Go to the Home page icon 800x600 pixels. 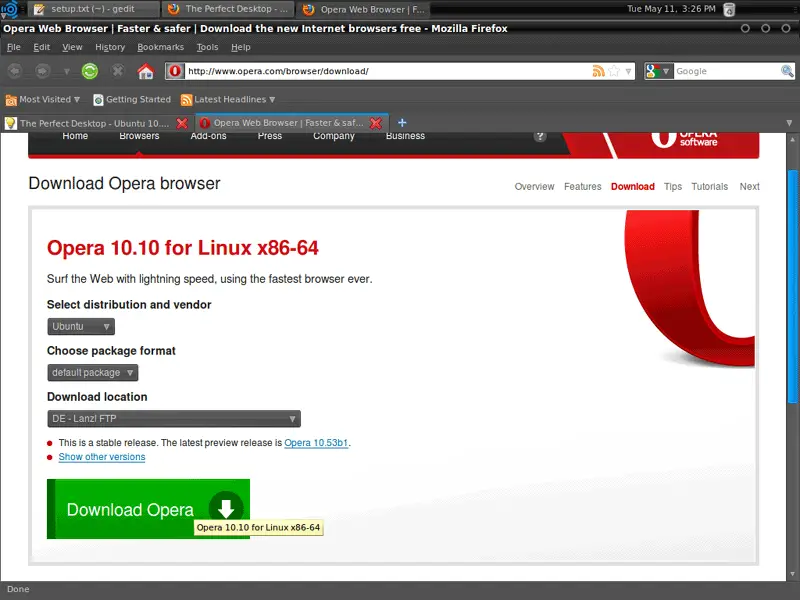point(145,71)
